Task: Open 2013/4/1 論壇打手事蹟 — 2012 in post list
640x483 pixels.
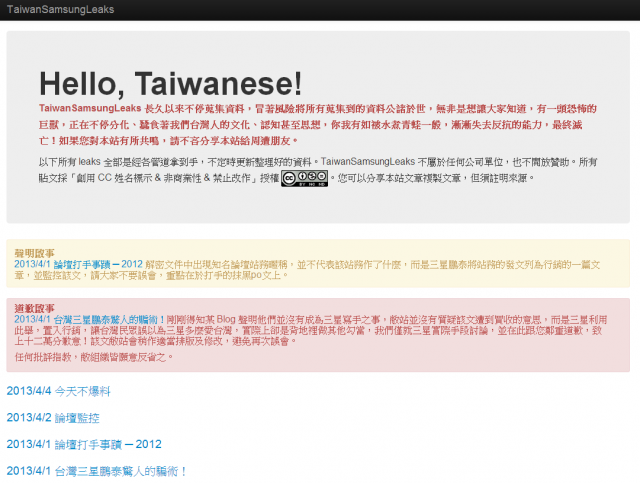Action: tap(84, 444)
